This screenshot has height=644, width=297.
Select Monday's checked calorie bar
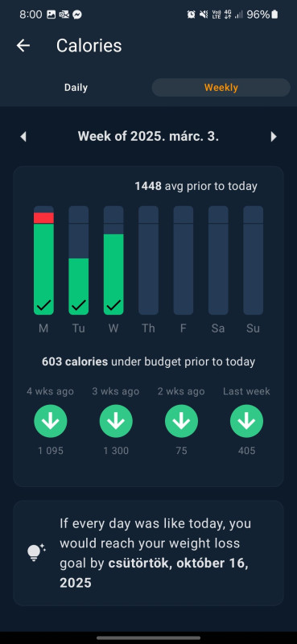pos(43,260)
